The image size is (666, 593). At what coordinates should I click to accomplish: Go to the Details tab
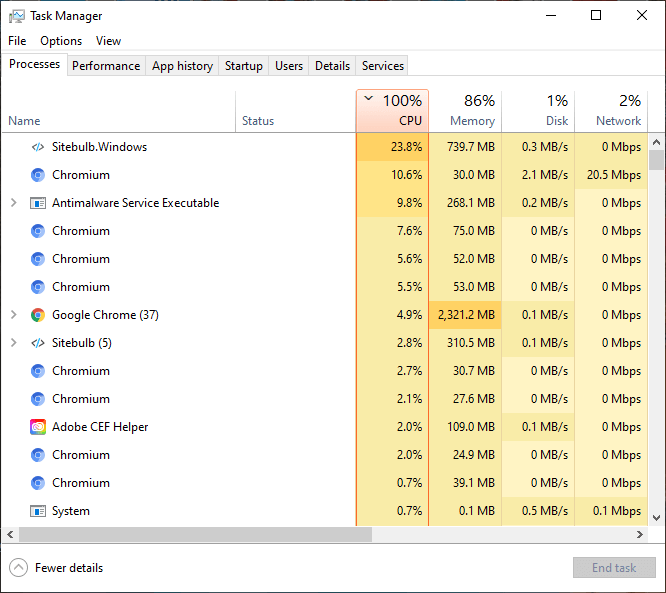[x=333, y=66]
